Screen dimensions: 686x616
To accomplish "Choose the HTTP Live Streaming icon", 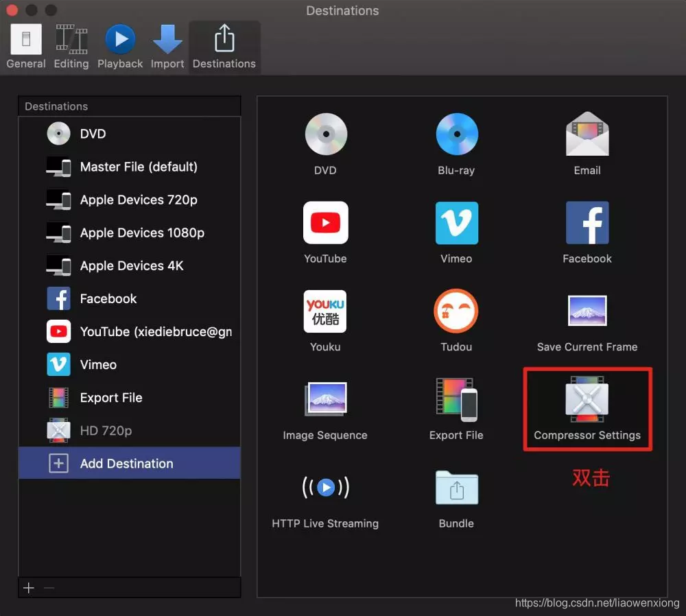I will 325,487.
